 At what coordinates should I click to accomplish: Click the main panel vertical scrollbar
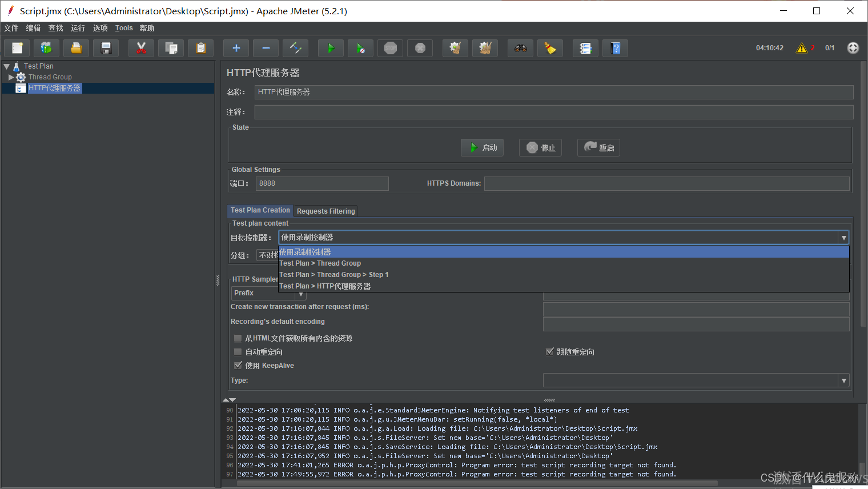pos(863,194)
